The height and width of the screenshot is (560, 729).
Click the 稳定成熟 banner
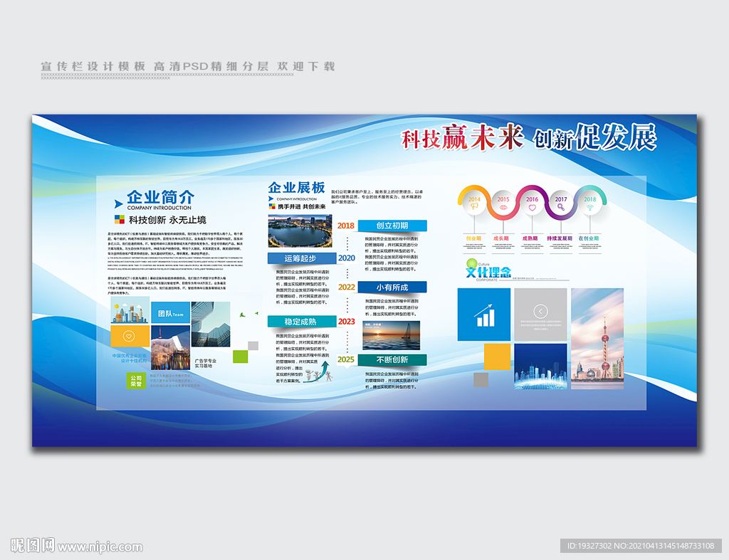[x=302, y=322]
